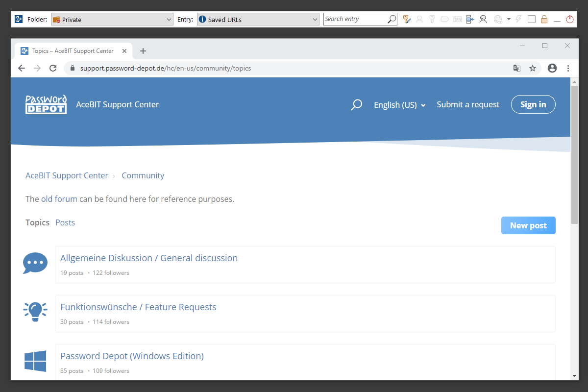Image resolution: width=588 pixels, height=392 pixels.
Task: Click the New post button
Action: click(x=528, y=225)
